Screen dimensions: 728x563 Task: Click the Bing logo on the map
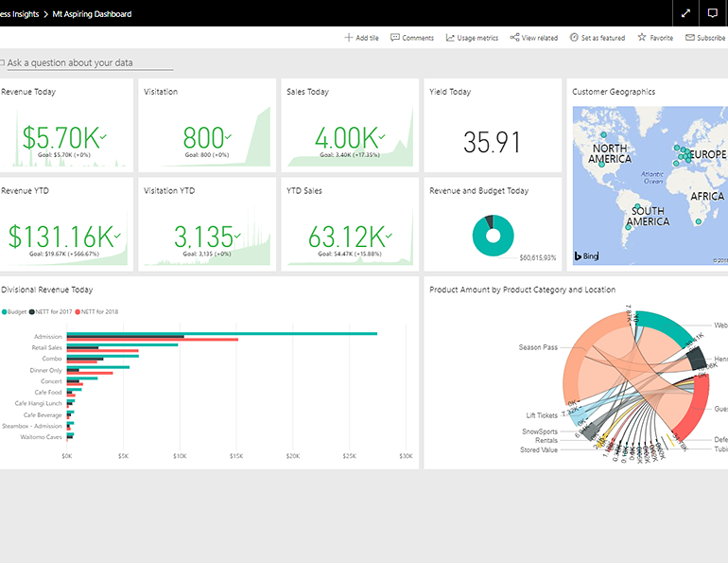coord(586,255)
